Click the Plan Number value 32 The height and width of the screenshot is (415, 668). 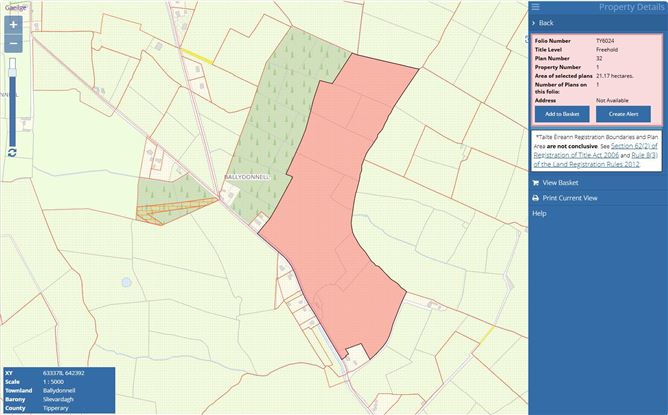[599, 58]
